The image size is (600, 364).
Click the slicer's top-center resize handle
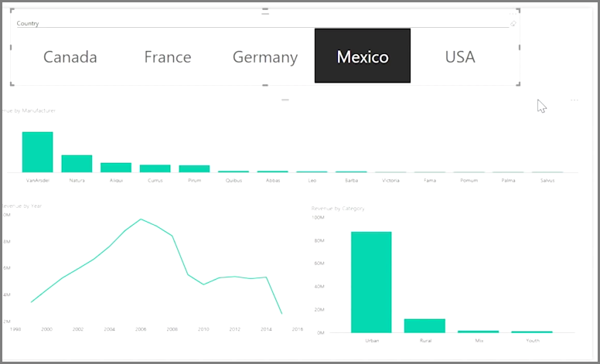click(x=265, y=11)
